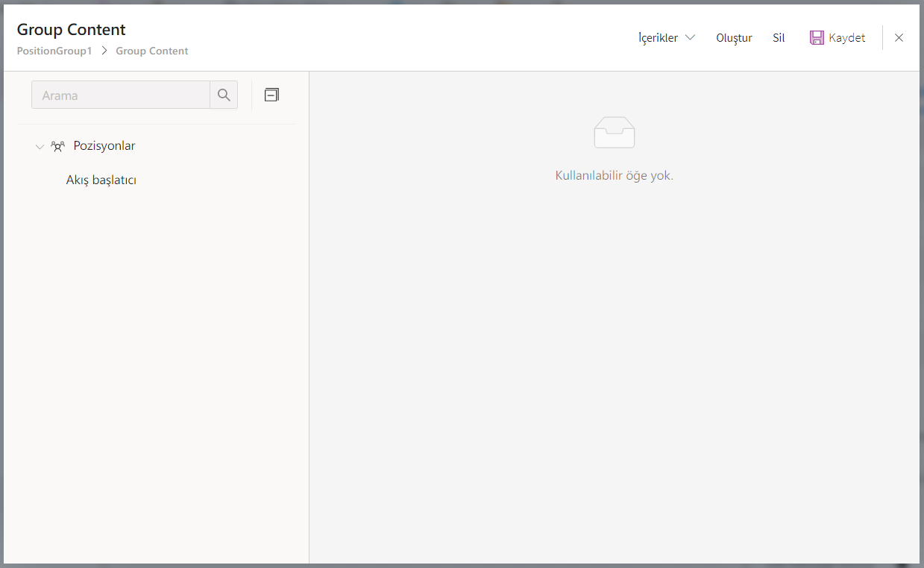Open the İçerikler dropdown menu
The image size is (924, 568).
[x=667, y=37]
